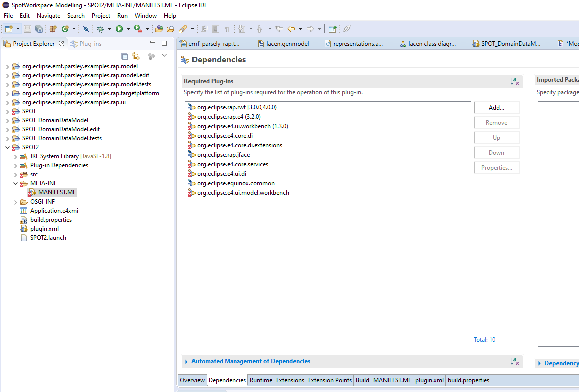The height and width of the screenshot is (392, 579).
Task: Toggle Show Whitespace Characters pilcrow icon
Action: tap(227, 29)
